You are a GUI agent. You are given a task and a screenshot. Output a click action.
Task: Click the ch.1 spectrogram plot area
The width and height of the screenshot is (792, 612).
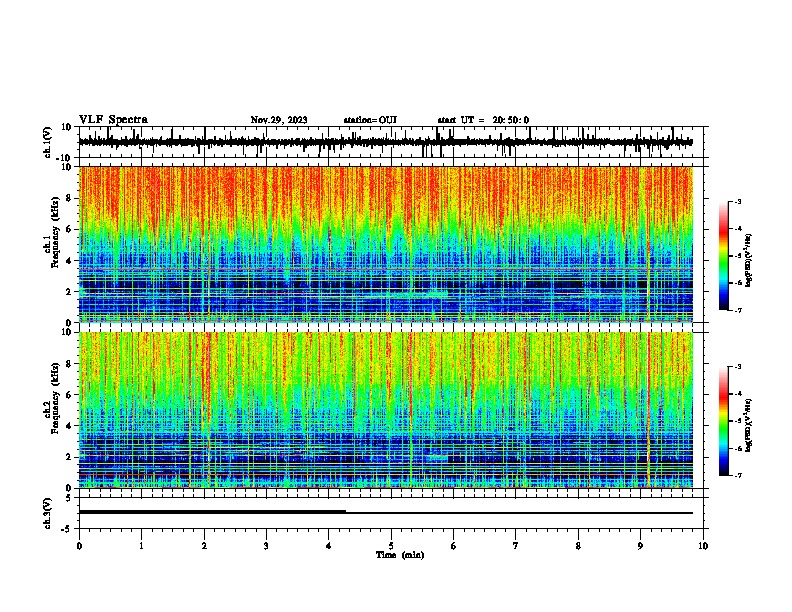coord(386,244)
